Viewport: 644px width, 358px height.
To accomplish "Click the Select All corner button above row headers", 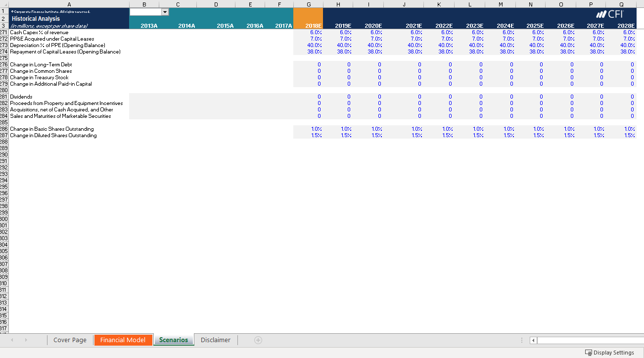I will (x=4, y=4).
